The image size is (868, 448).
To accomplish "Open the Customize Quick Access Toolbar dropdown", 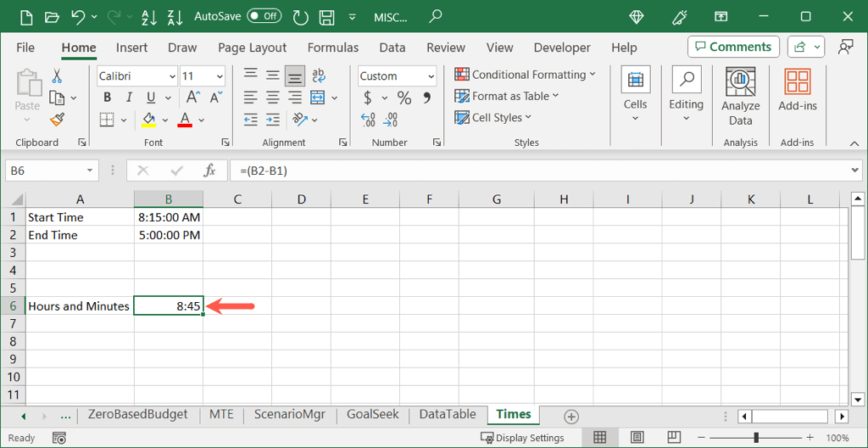I will tap(352, 17).
